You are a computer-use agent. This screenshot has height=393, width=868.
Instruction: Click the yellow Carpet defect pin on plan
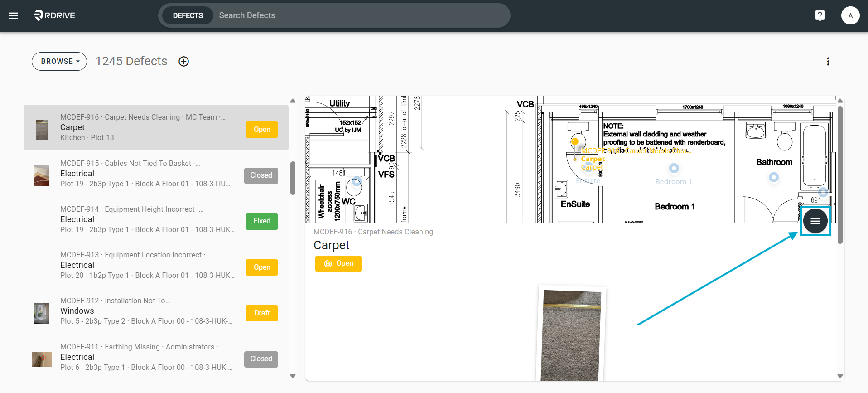575,141
